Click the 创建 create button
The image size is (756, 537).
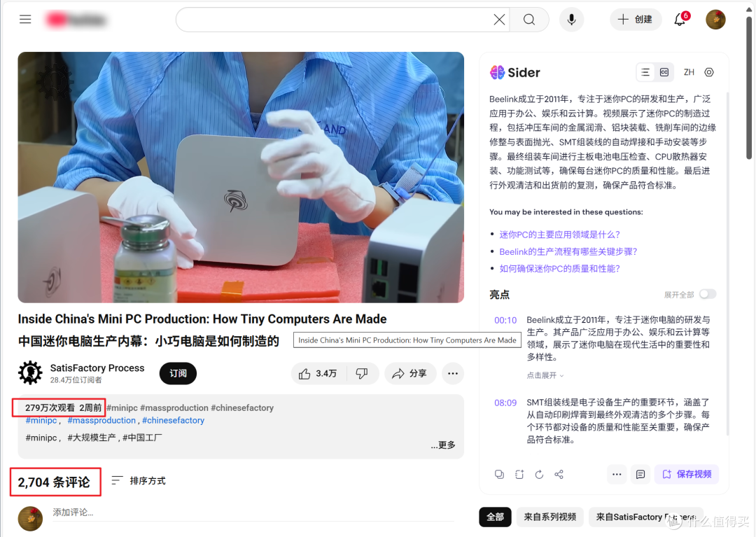[x=636, y=20]
